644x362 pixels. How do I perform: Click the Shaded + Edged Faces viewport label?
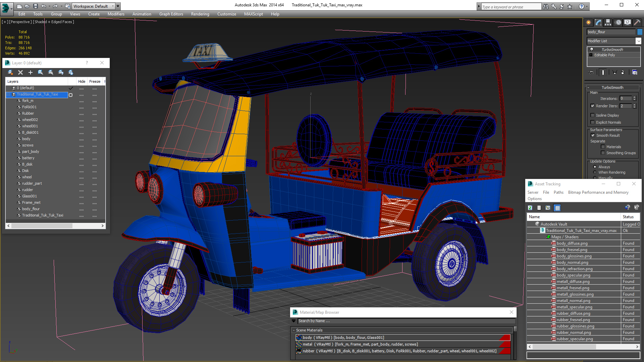53,22
